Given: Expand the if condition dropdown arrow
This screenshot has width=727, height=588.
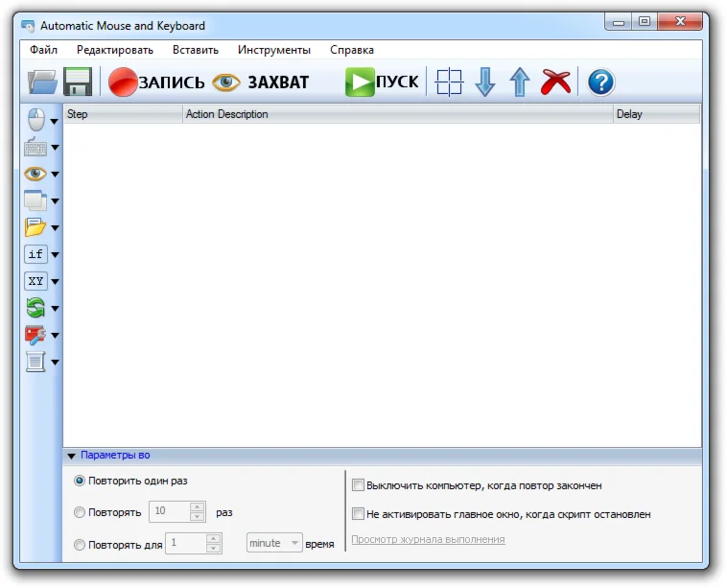Looking at the screenshot, I should point(56,254).
